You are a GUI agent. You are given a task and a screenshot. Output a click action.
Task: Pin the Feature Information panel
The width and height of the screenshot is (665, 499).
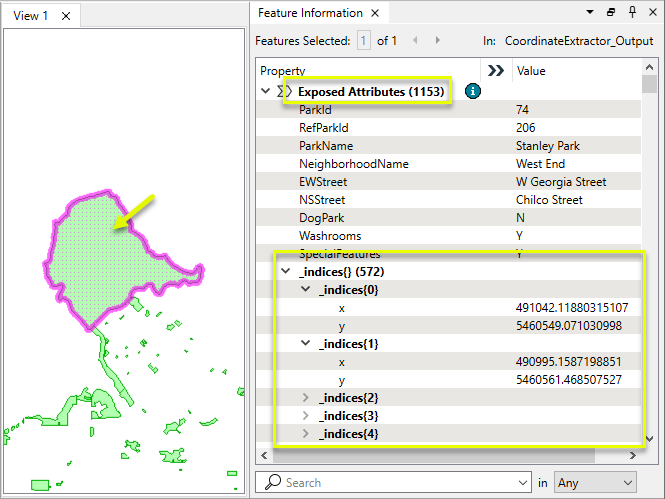pyautogui.click(x=632, y=12)
